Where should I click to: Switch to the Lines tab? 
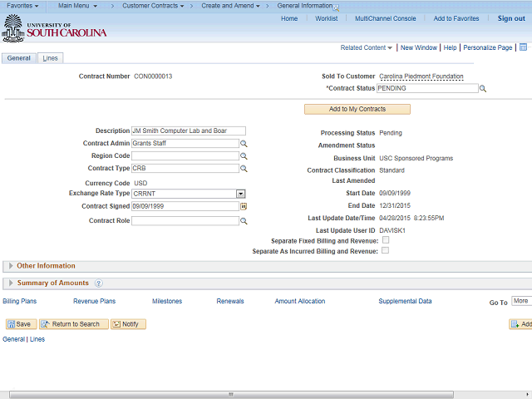point(50,58)
